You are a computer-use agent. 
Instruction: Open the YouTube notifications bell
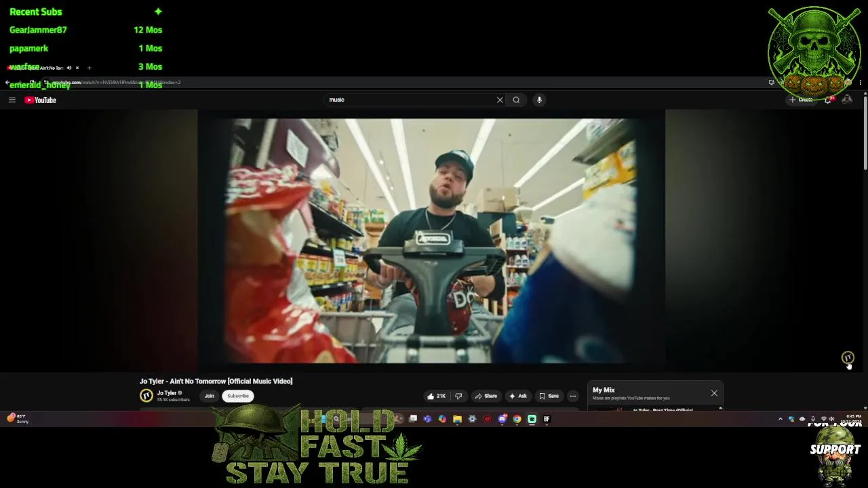tap(829, 100)
